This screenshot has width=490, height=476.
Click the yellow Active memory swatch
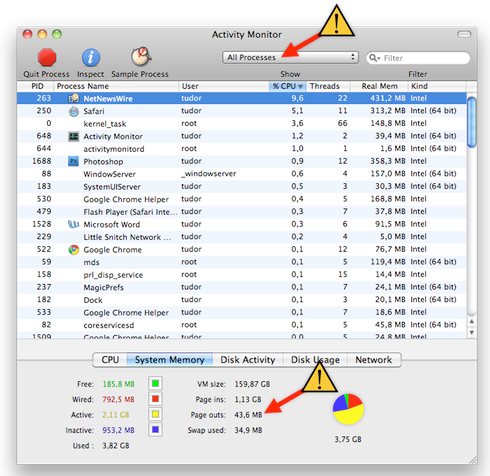pyautogui.click(x=155, y=414)
